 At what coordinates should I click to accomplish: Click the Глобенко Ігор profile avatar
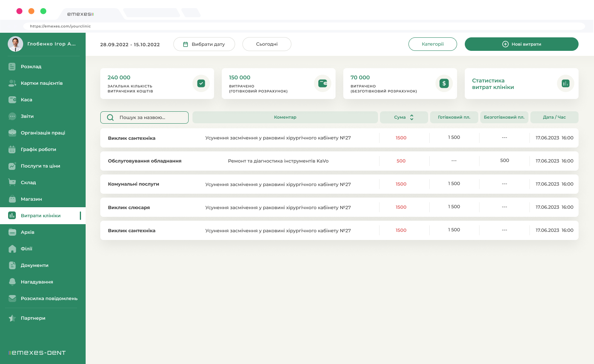click(15, 44)
